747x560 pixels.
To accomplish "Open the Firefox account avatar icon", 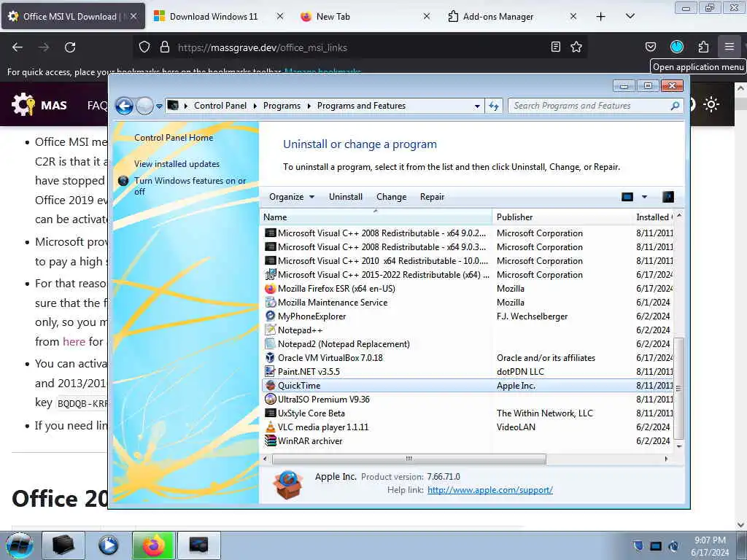I will [677, 47].
